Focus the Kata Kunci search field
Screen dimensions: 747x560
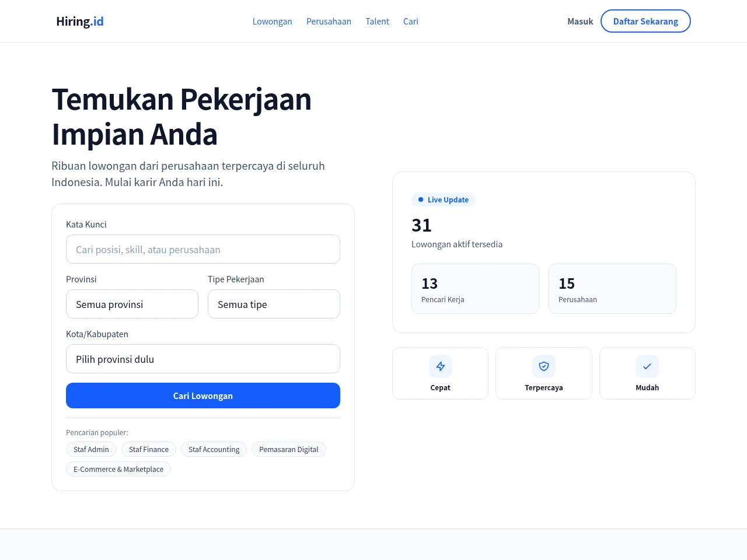203,249
